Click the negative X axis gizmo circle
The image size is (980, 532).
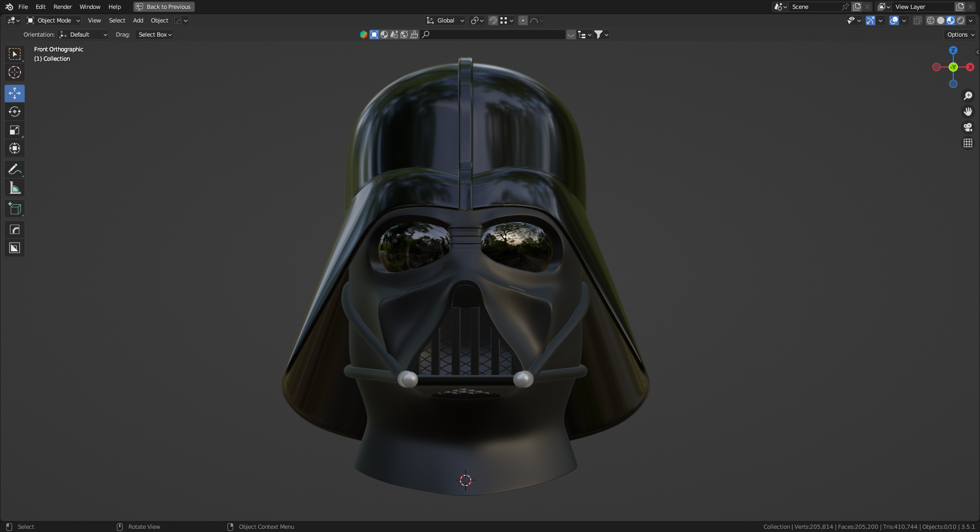pyautogui.click(x=937, y=67)
